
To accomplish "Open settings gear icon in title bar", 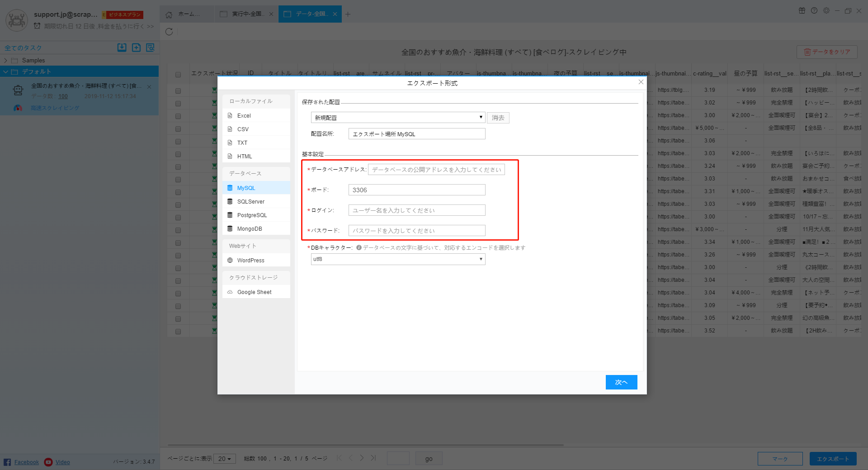I will click(x=826, y=10).
